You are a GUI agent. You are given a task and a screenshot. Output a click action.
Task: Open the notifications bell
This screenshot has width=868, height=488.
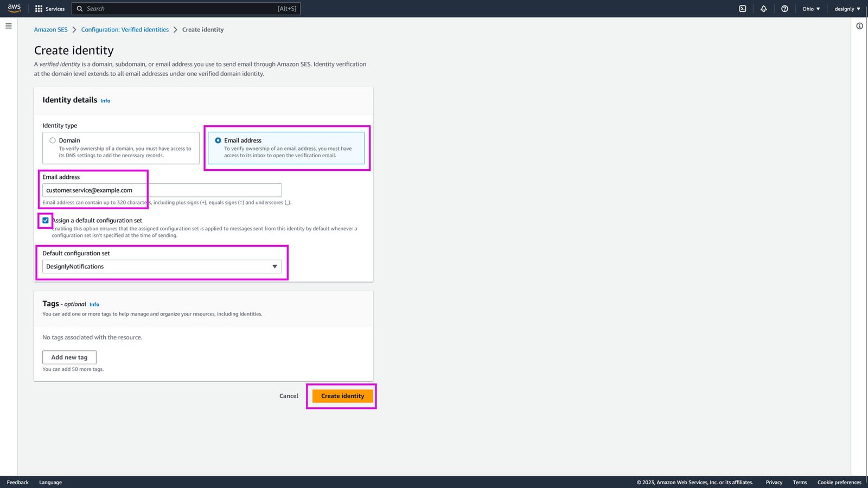pyautogui.click(x=763, y=8)
